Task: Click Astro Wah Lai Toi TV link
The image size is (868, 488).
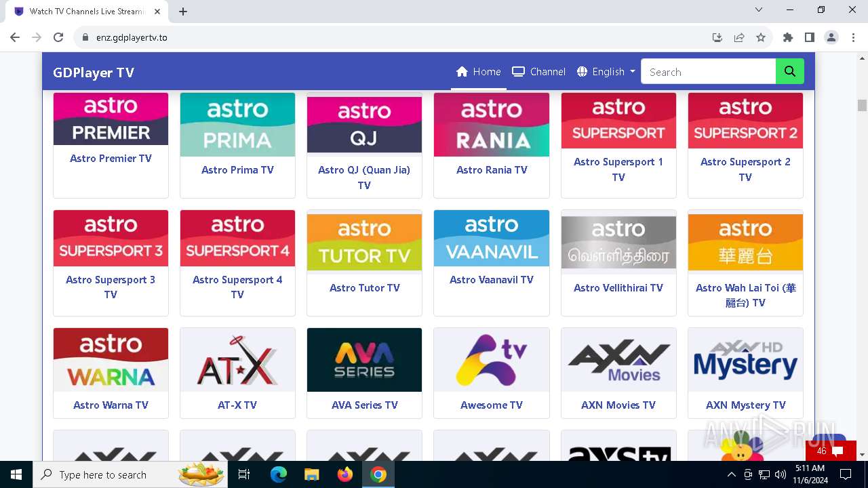Action: pos(745,296)
